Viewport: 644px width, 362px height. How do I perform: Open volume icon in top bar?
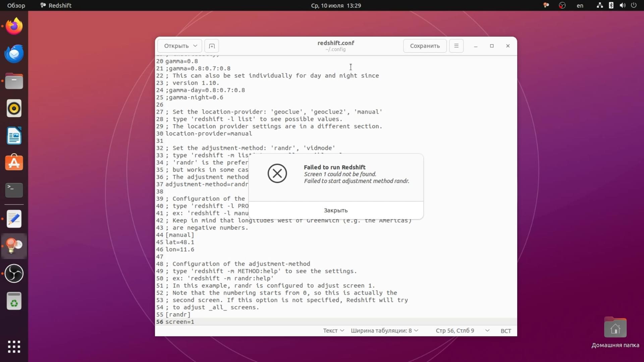[x=623, y=5]
